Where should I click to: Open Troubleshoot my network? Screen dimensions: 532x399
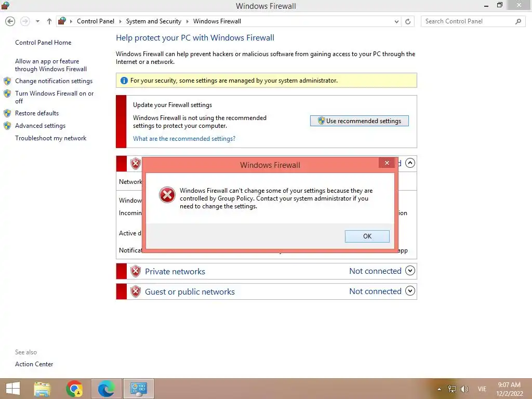coord(50,138)
